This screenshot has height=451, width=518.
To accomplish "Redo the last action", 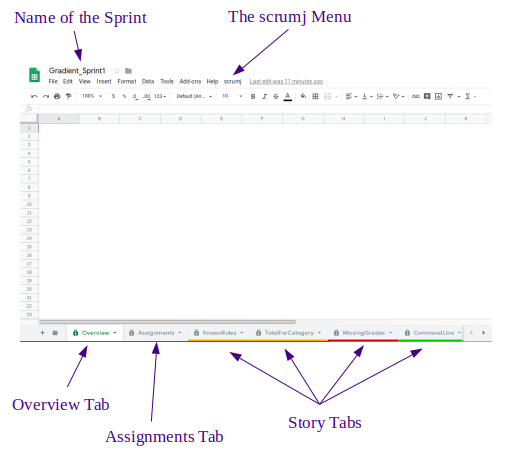I will pyautogui.click(x=46, y=96).
